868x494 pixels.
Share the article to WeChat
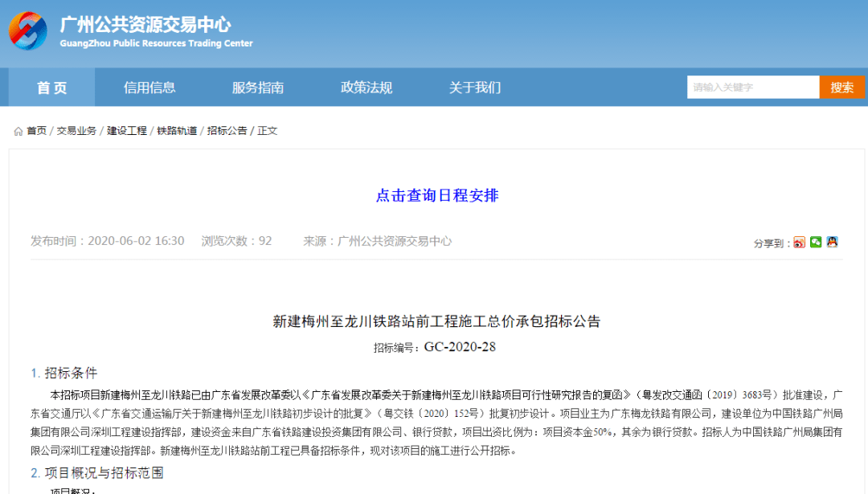tap(816, 242)
